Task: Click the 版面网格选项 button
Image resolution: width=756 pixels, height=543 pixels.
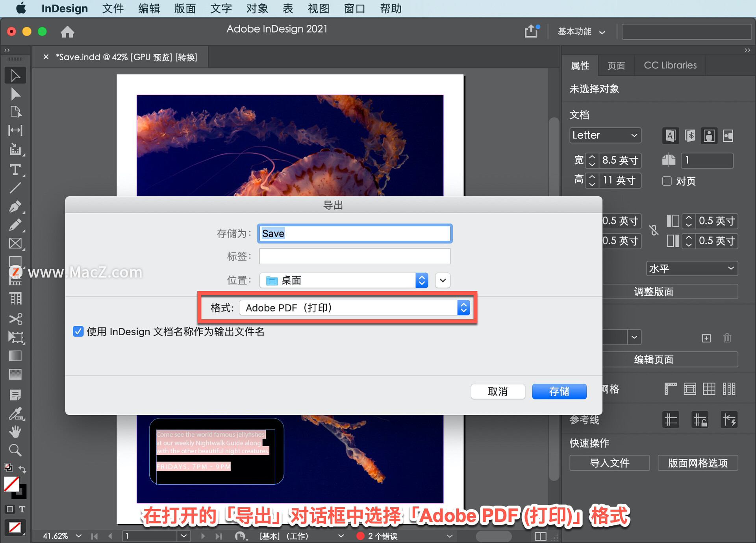Action: 698,463
